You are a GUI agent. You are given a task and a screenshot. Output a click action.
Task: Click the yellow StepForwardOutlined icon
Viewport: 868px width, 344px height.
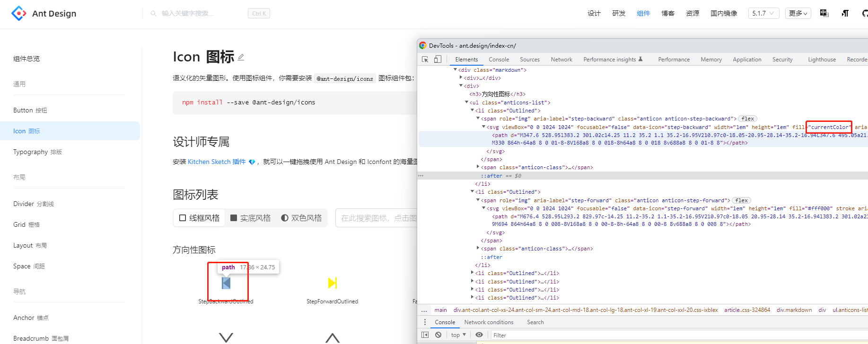pos(333,283)
